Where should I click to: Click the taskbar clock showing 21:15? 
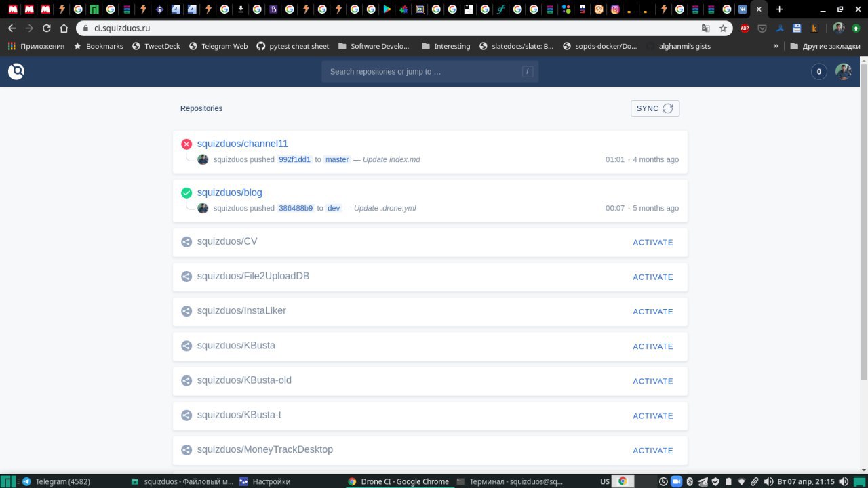tap(806, 481)
